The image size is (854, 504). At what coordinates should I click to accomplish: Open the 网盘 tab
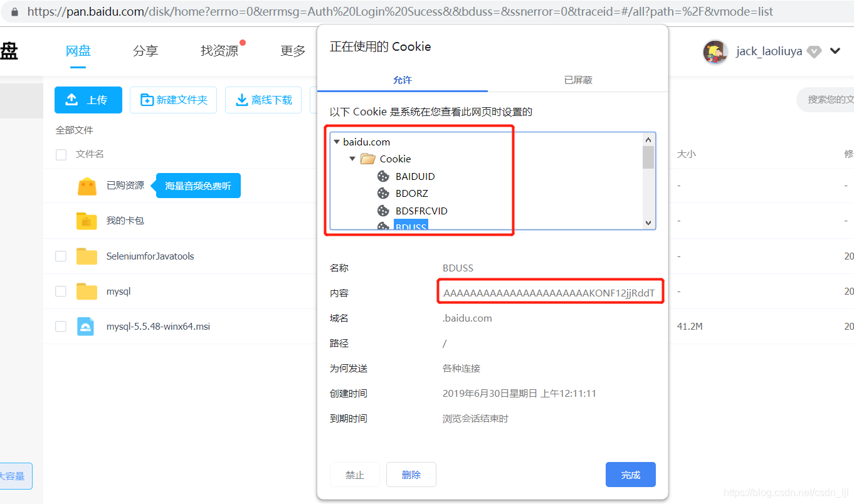tap(78, 51)
